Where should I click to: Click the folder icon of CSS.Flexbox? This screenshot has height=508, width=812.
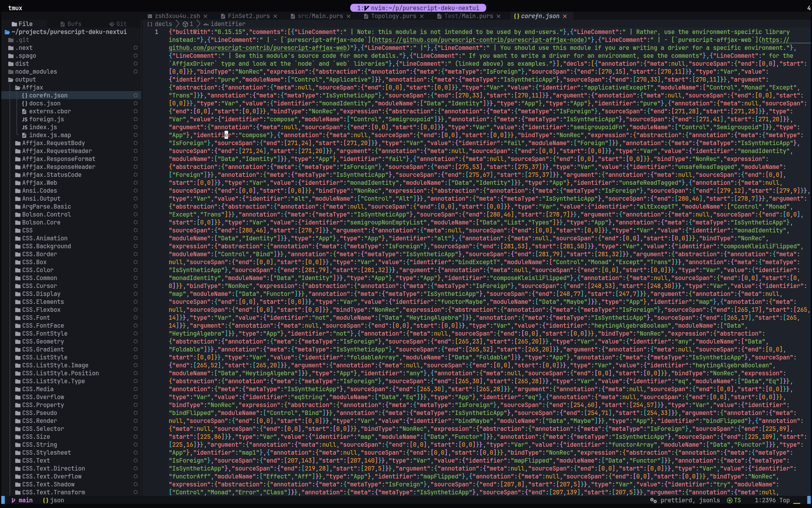click(18, 310)
